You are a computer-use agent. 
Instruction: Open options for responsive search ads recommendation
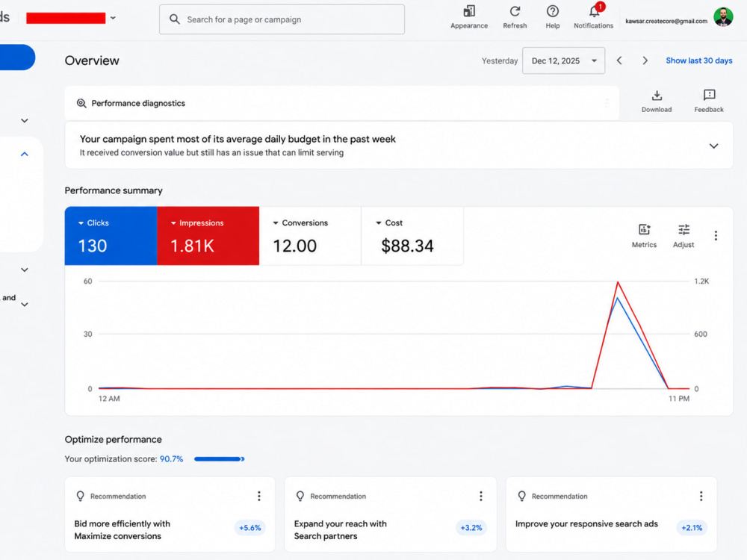click(701, 497)
